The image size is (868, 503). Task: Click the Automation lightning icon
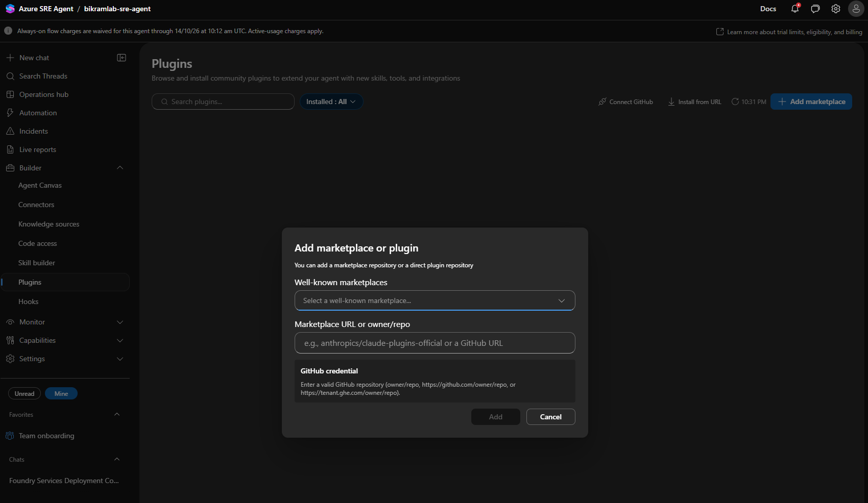tap(10, 113)
